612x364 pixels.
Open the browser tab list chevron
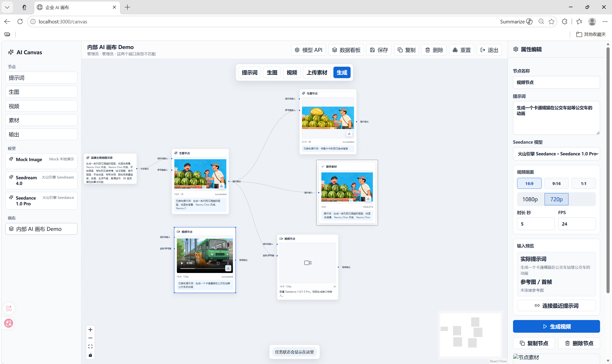coord(7,7)
